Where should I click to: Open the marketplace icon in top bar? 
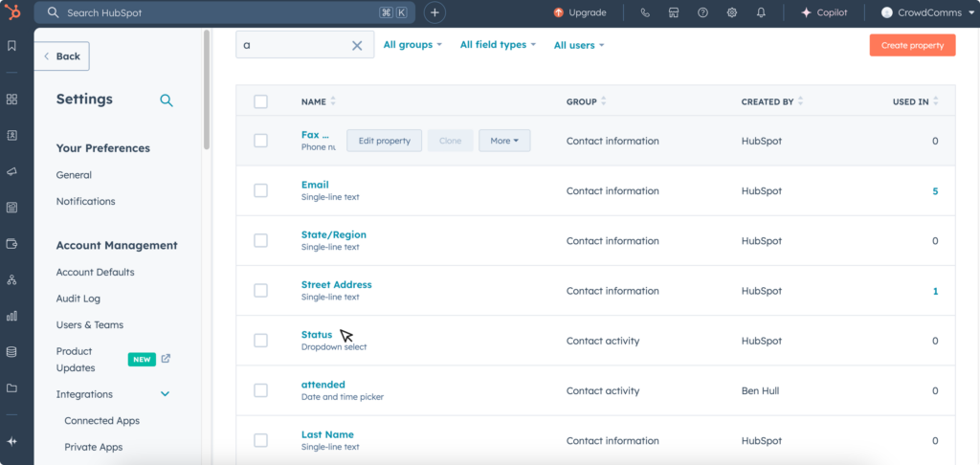tap(674, 12)
